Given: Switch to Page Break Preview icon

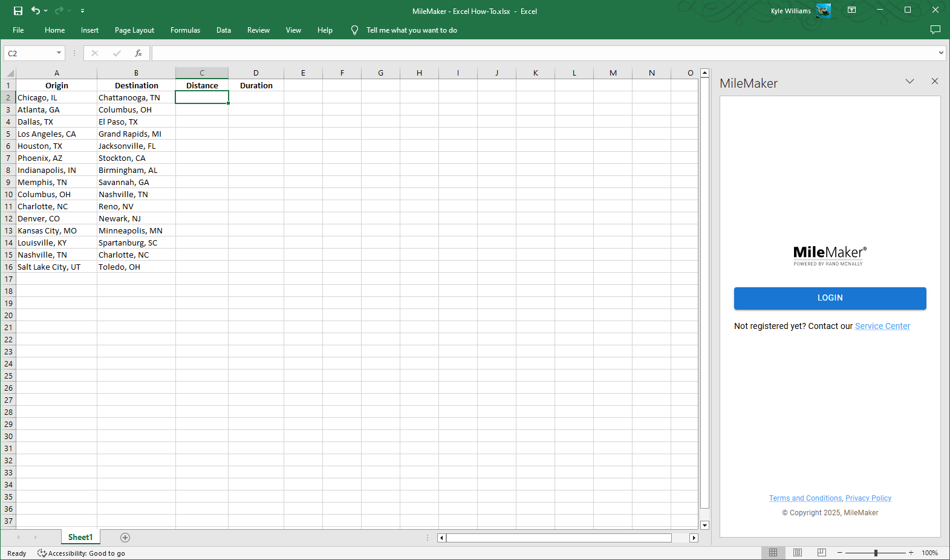Looking at the screenshot, I should point(822,553).
